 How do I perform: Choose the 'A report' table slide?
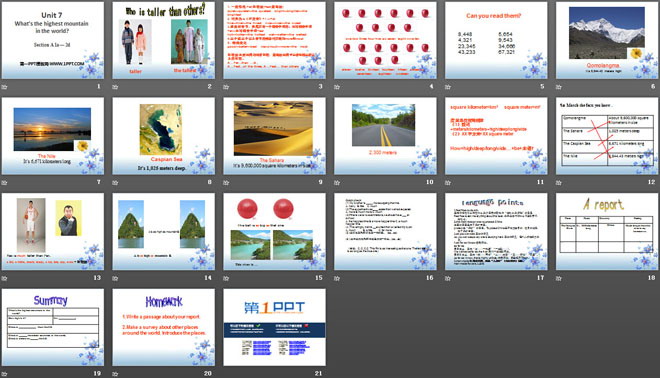607,232
